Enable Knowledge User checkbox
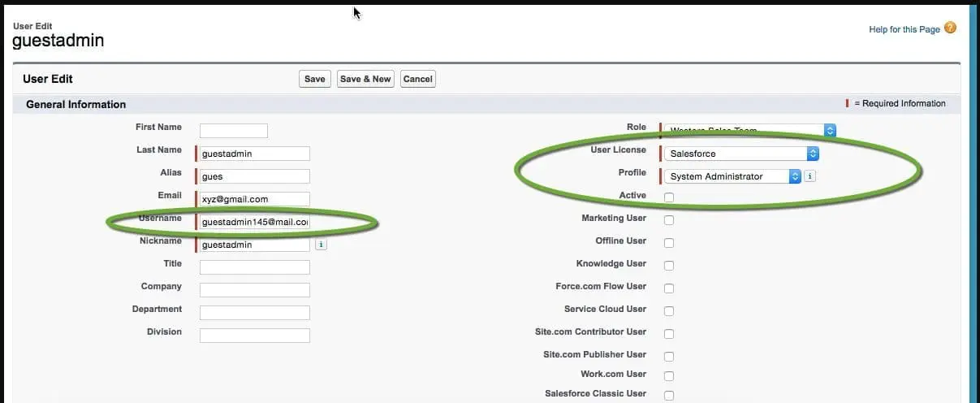The width and height of the screenshot is (980, 403). 669,266
